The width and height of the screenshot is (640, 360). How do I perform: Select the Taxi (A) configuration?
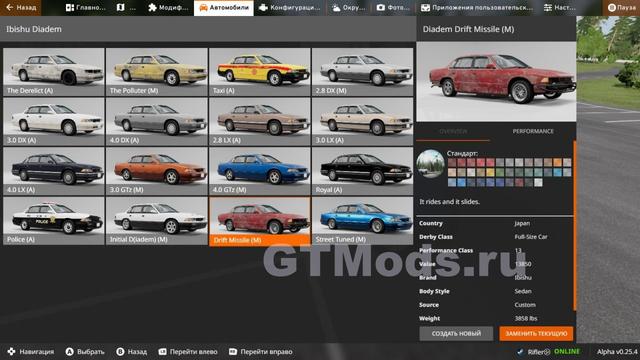point(260,72)
